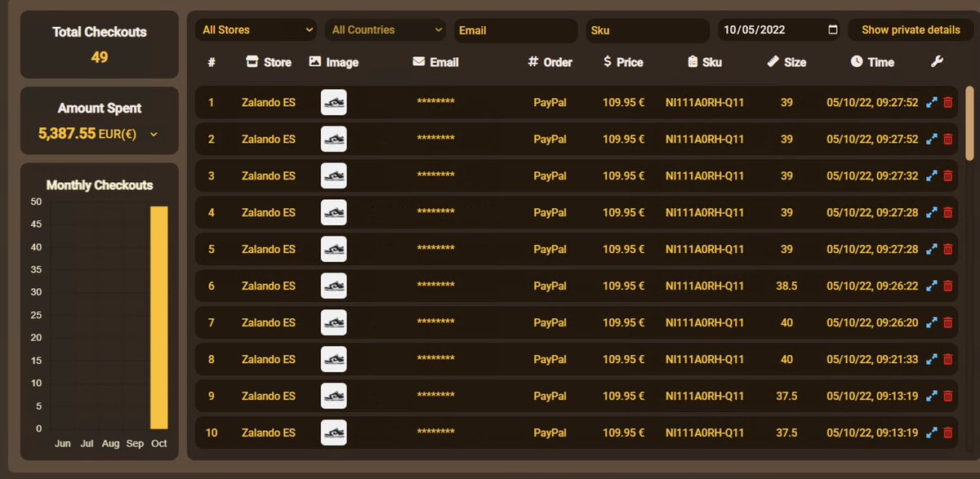Click the 10/05/2022 date field
Image resolution: width=980 pixels, height=479 pixels.
779,30
